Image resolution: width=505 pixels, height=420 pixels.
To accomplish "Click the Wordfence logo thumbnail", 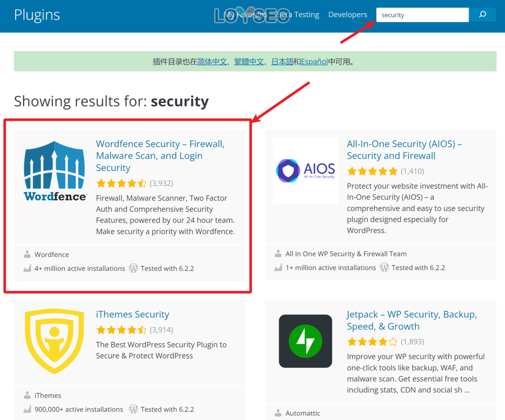I will pyautogui.click(x=55, y=171).
